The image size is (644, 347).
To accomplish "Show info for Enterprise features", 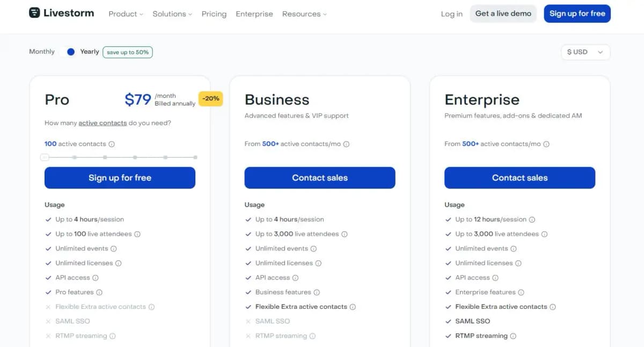I will [521, 292].
